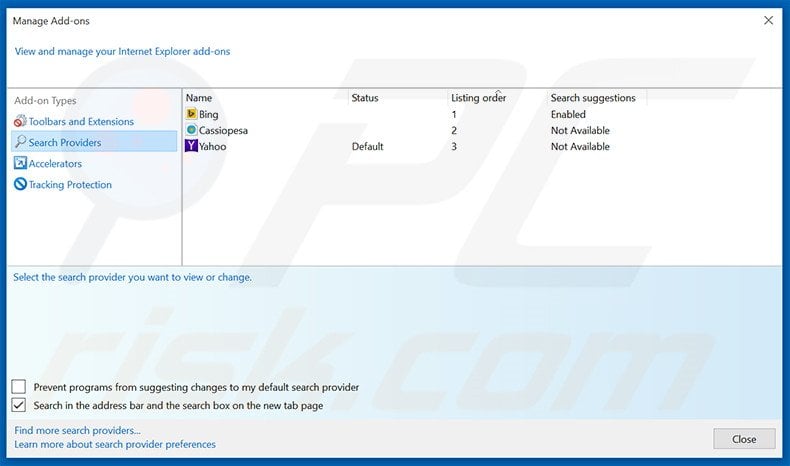Click the Default status of Yahoo
This screenshot has height=466, width=790.
tap(367, 147)
